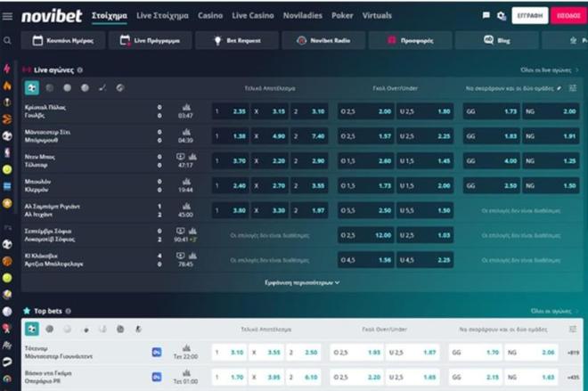Select the hockey stick filter in Live αγώνες
Image resolution: width=588 pixels, height=391 pixels.
102,87
